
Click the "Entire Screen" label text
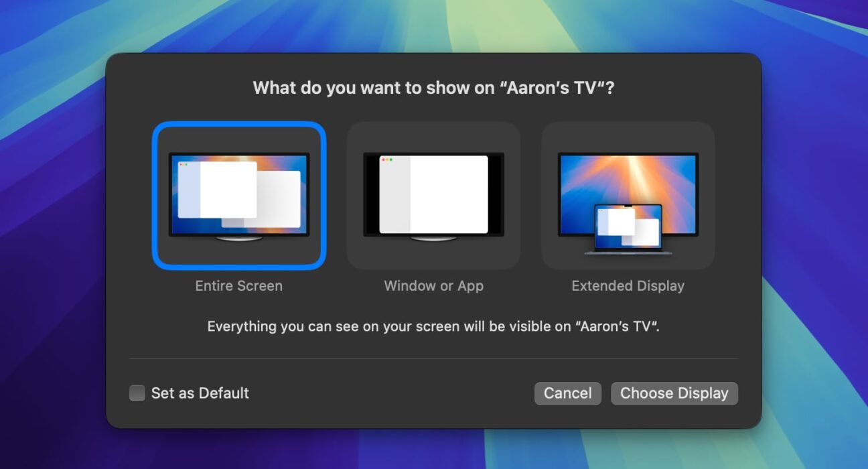[239, 286]
